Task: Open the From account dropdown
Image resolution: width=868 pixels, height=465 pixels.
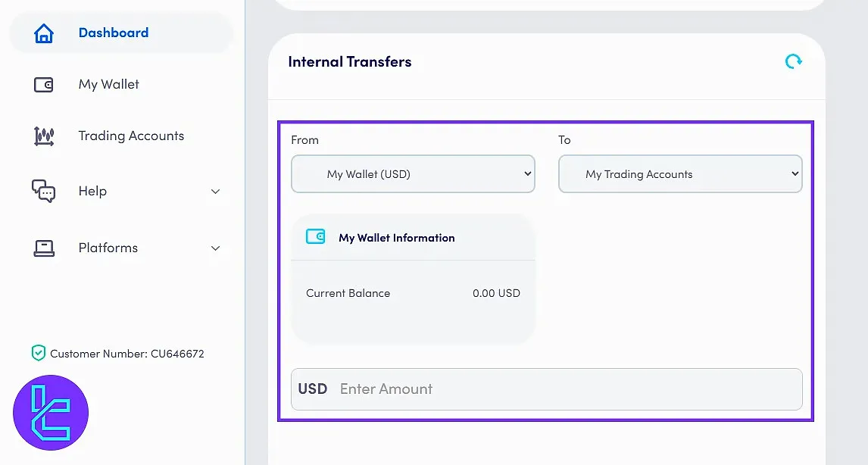Action: pyautogui.click(x=413, y=173)
